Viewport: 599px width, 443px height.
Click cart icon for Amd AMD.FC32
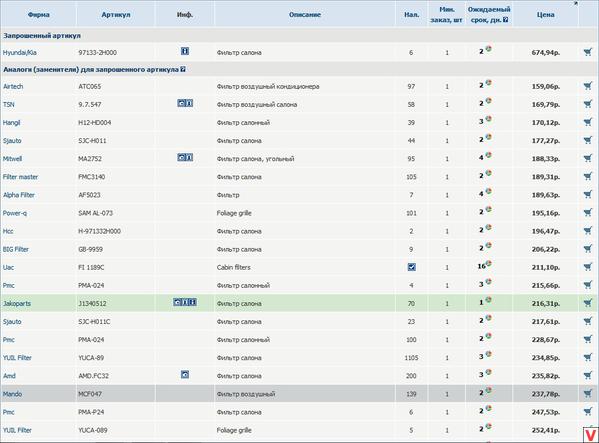pos(588,375)
